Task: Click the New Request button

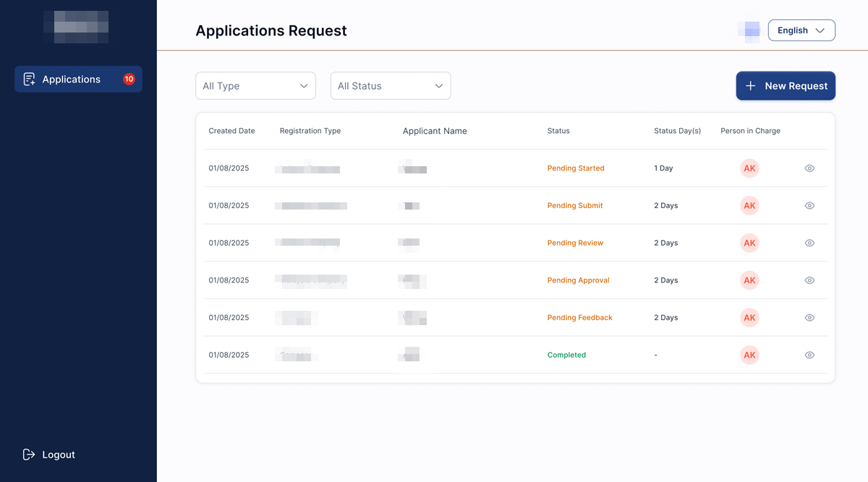Action: pyautogui.click(x=786, y=86)
